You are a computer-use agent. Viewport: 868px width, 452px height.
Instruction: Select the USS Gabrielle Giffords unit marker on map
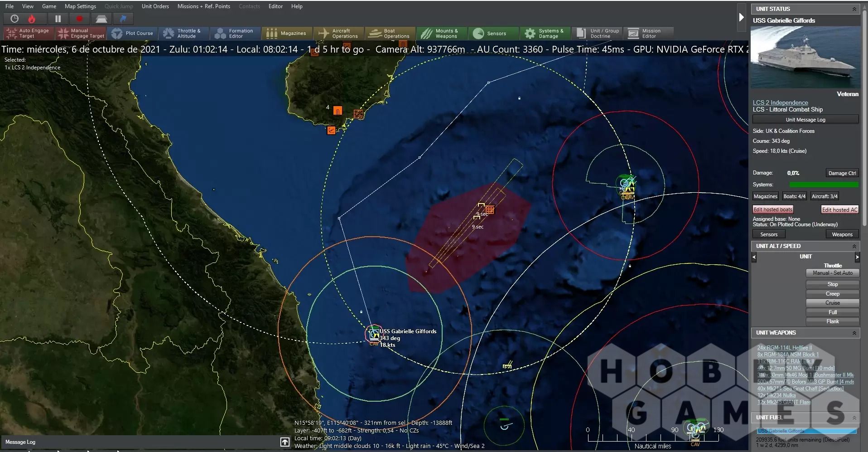[374, 335]
